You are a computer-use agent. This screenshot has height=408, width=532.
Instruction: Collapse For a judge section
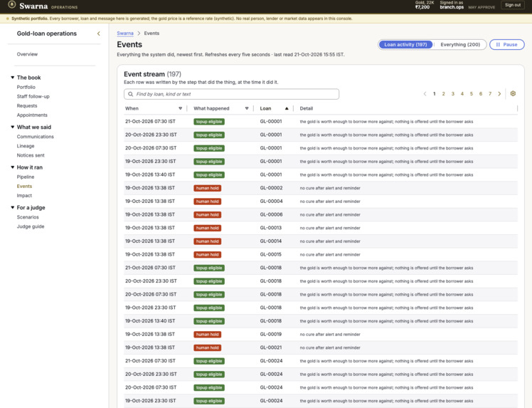(13, 207)
